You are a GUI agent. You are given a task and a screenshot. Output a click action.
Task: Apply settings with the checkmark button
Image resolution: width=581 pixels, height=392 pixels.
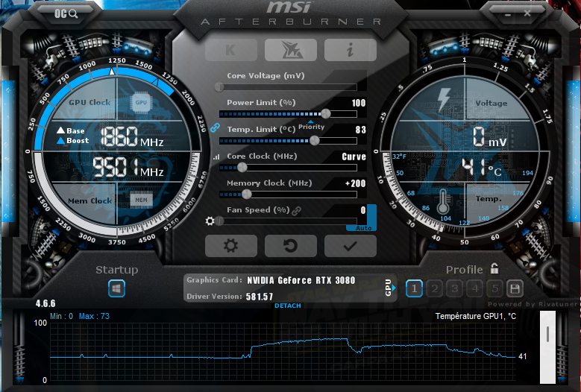coord(350,245)
